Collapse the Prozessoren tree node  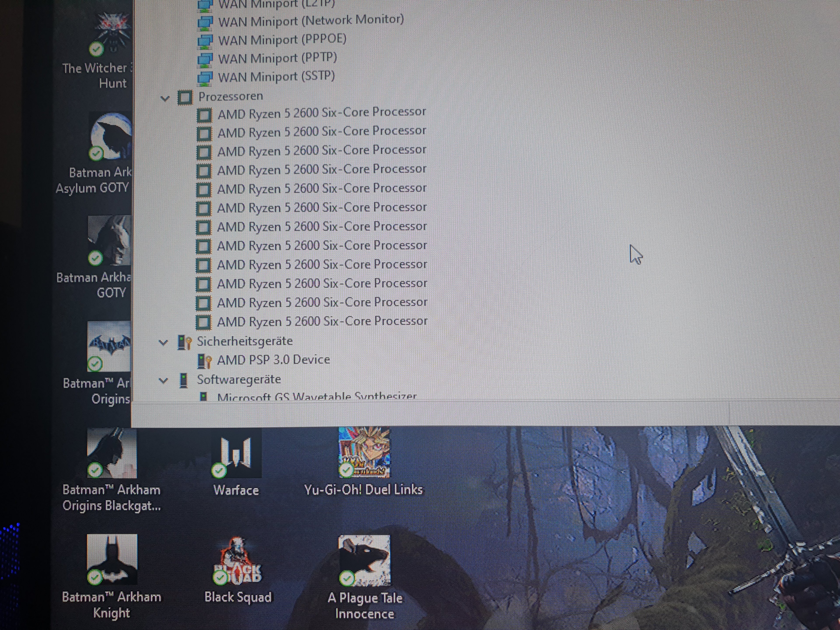click(165, 98)
